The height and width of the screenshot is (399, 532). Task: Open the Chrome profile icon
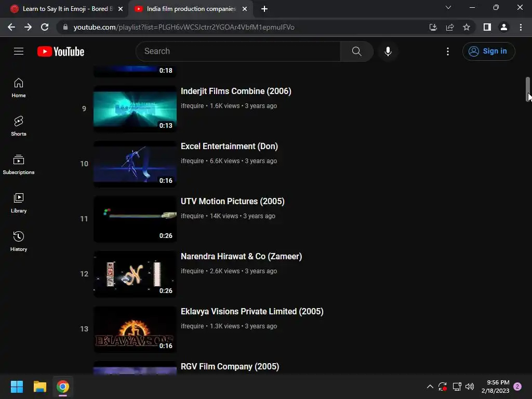(x=504, y=27)
